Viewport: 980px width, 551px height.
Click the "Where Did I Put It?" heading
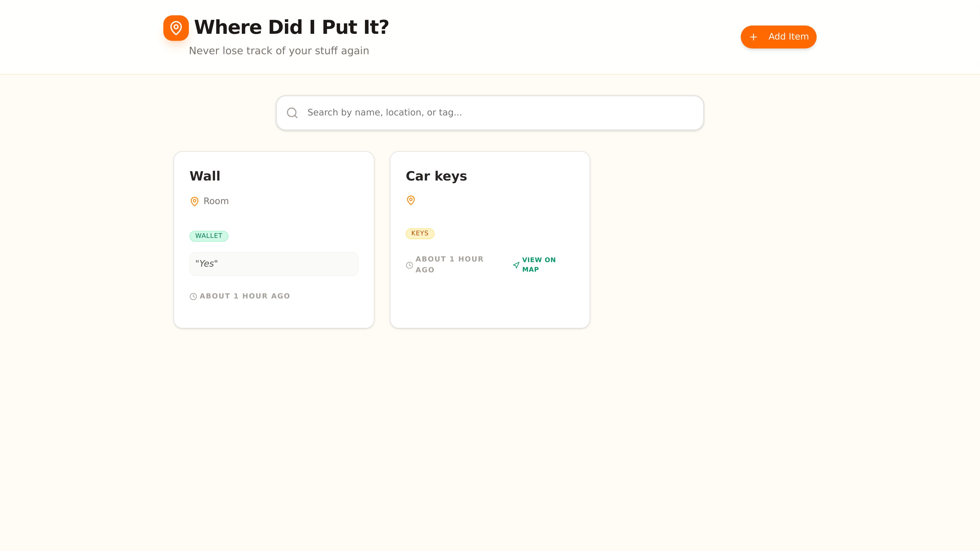[291, 27]
